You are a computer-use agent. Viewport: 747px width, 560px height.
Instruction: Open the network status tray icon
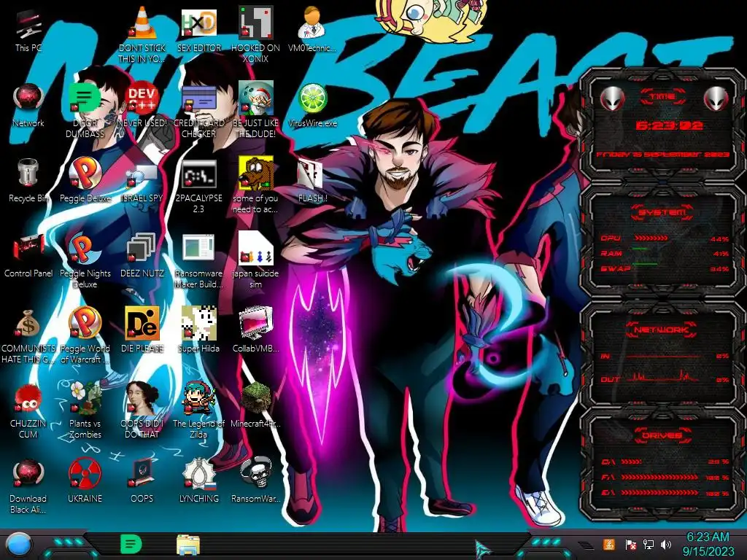(x=649, y=544)
